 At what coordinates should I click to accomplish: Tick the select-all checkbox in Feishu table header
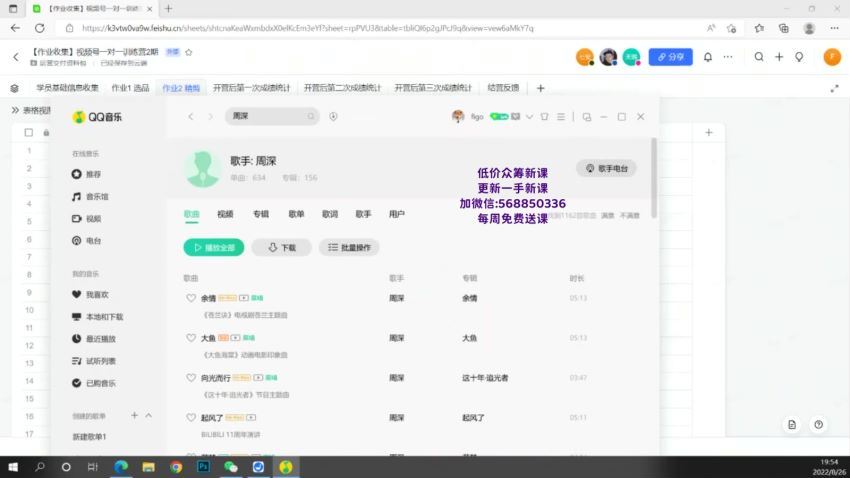pos(29,132)
